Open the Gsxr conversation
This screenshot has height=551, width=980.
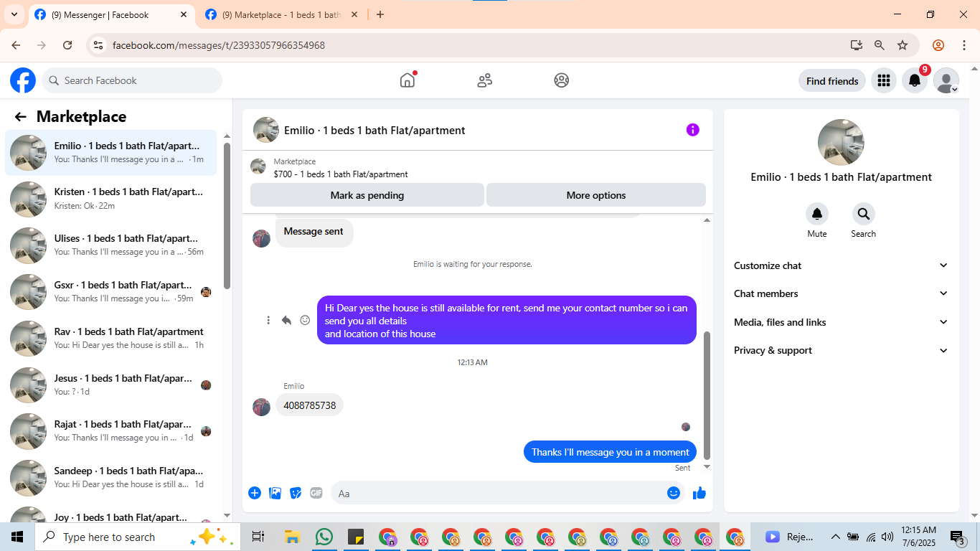point(111,292)
